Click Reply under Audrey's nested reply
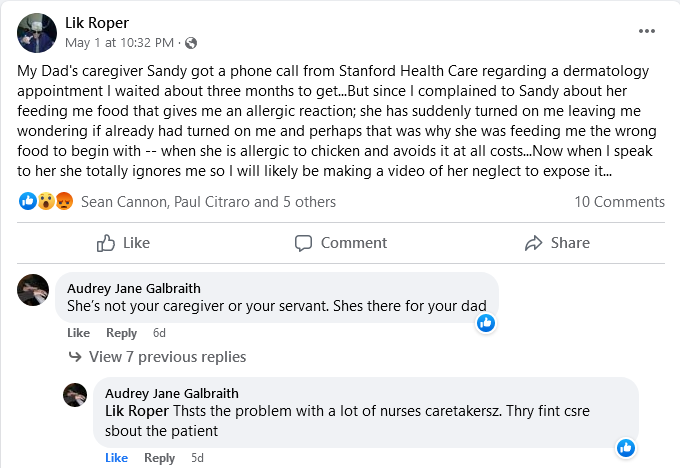The height and width of the screenshot is (468, 680). point(159,458)
